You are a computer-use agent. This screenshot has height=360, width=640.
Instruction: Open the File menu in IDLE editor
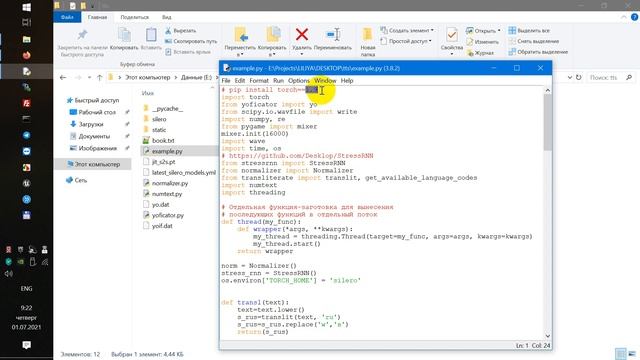[226, 80]
